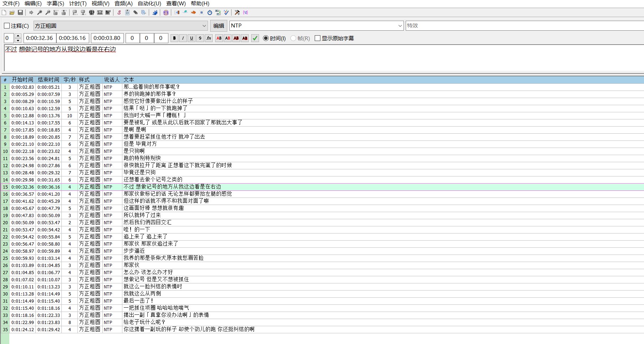Open the 编辑(E) menu
The height and width of the screenshot is (344, 644).
tap(33, 4)
